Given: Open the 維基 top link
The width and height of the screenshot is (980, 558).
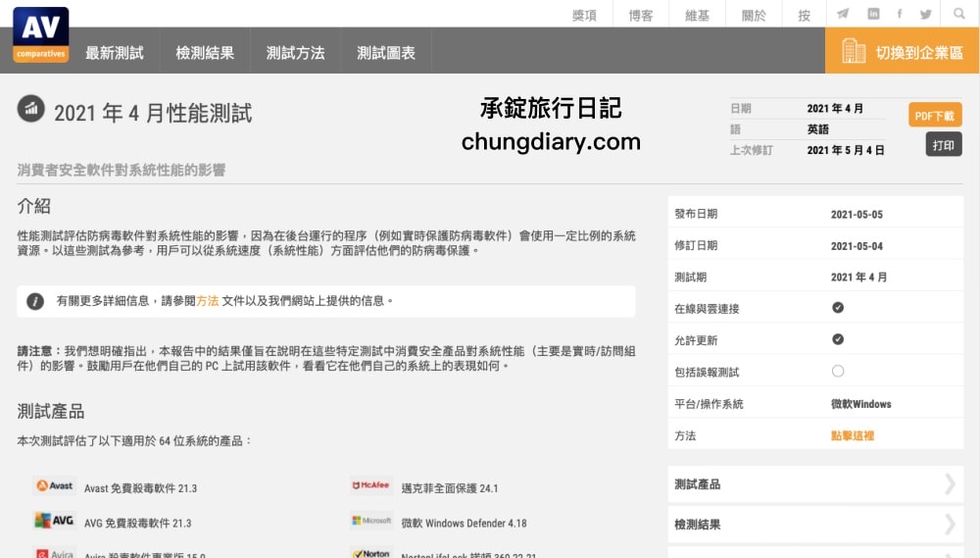Looking at the screenshot, I should [697, 15].
